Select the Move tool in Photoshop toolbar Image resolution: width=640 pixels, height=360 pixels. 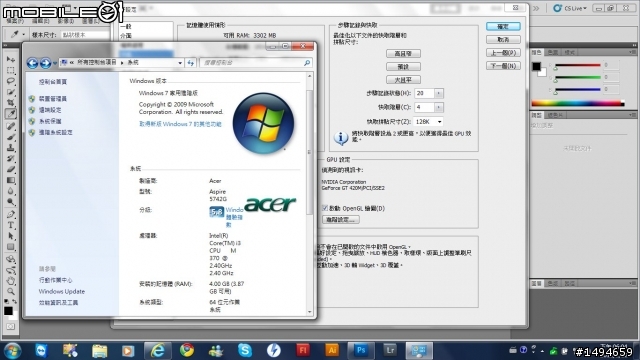point(11,60)
